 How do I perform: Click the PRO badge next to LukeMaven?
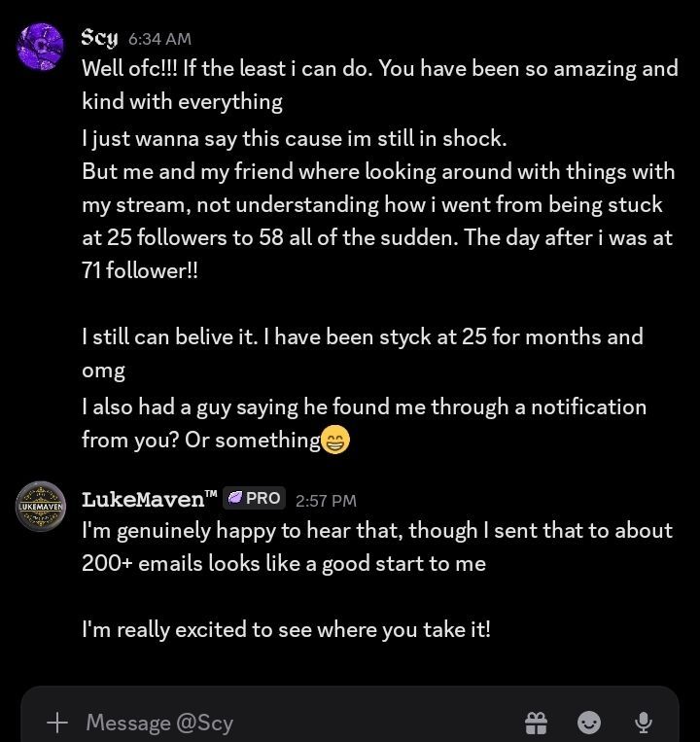tap(254, 498)
